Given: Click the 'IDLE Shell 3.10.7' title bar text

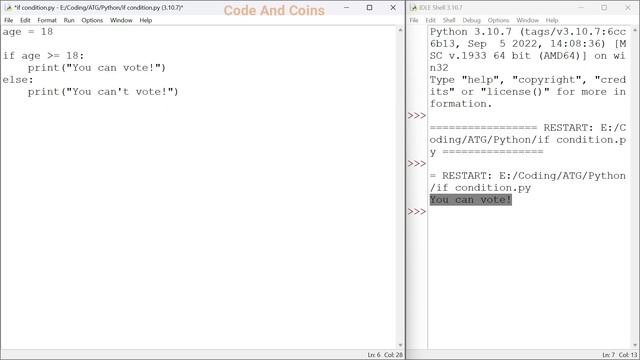Looking at the screenshot, I should coord(441,8).
